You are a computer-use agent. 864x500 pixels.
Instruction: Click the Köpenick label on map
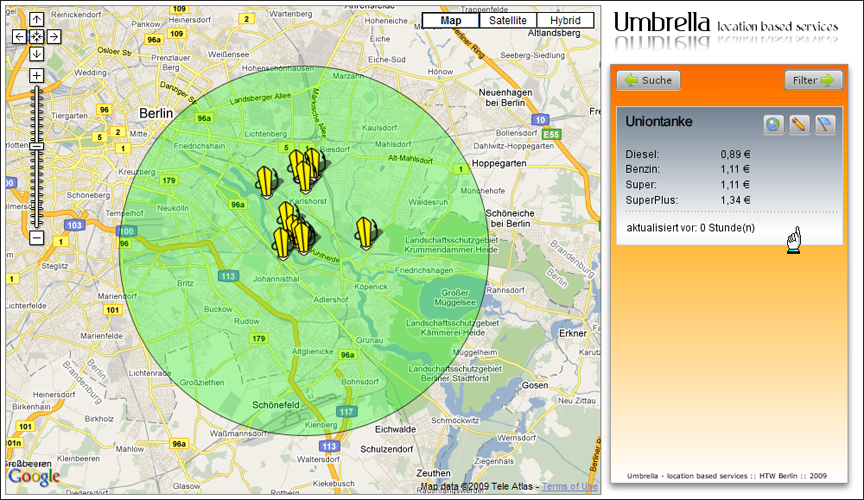click(371, 287)
